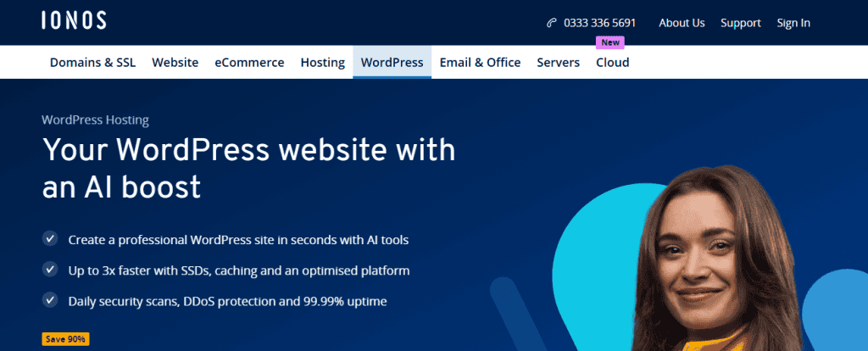This screenshot has width=868, height=351.
Task: Open the Domains & SSL menu
Action: 92,63
